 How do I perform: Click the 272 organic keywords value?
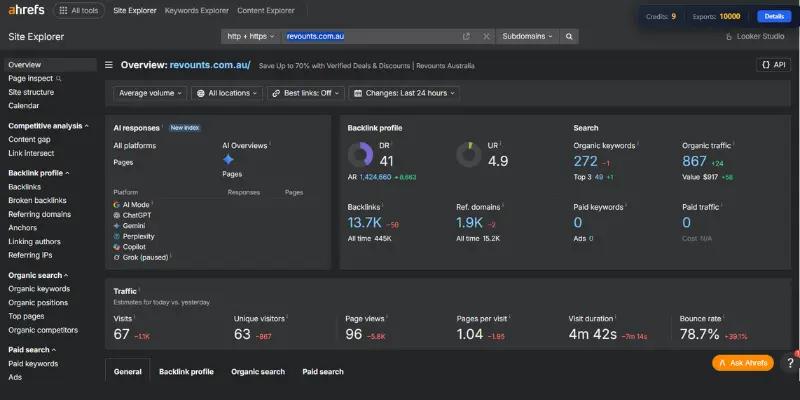tap(585, 161)
